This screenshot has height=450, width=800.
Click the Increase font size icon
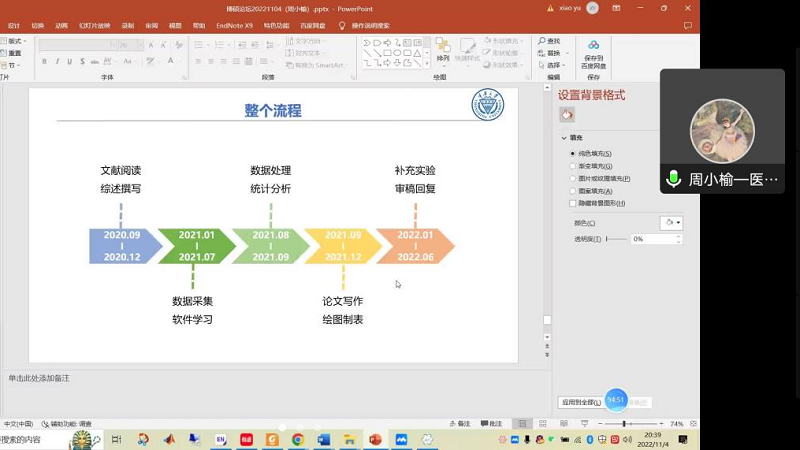click(x=151, y=45)
